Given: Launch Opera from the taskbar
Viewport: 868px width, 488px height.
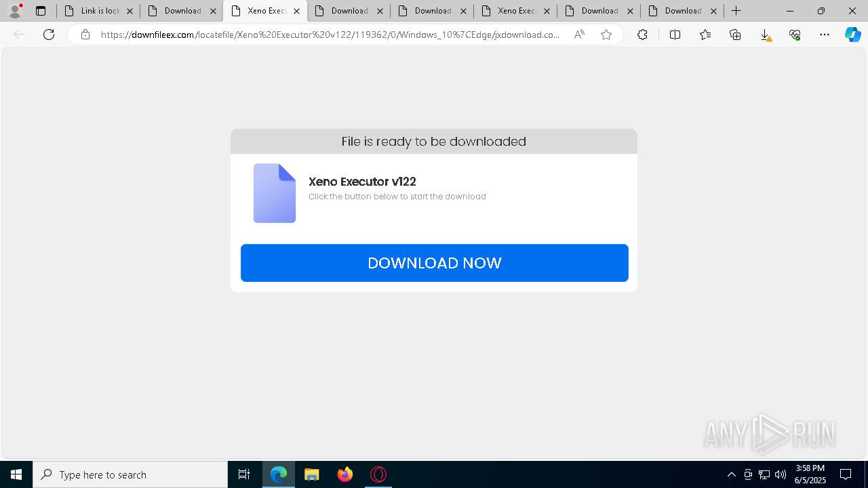Looking at the screenshot, I should [x=378, y=474].
